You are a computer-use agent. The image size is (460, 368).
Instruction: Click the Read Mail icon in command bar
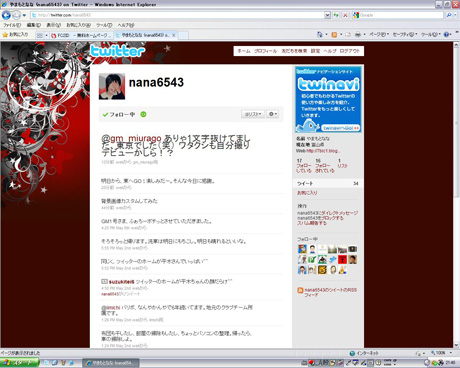348,34
